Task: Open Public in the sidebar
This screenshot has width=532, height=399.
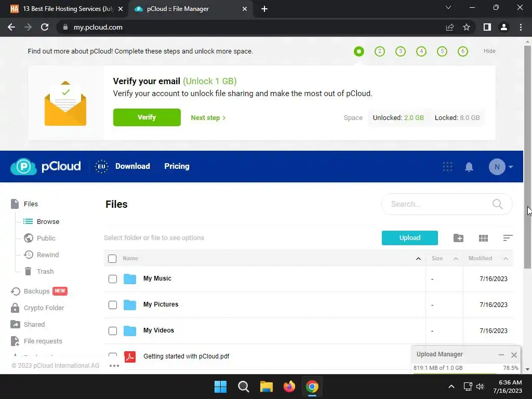Action: point(39,238)
